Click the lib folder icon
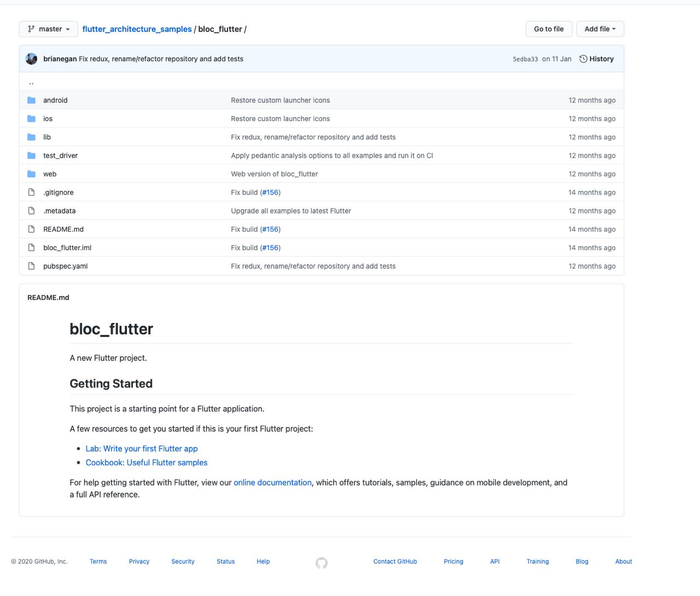Viewport: 700px width, 596px height. point(31,137)
